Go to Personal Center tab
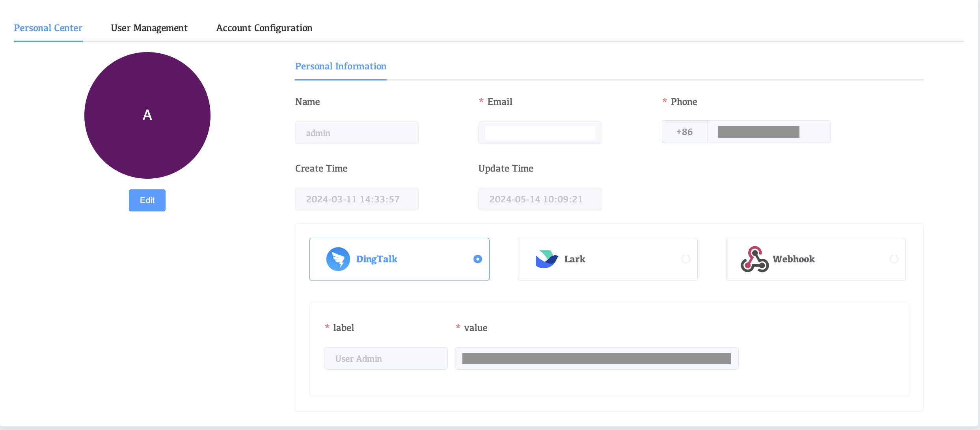980x430 pixels. (x=48, y=28)
